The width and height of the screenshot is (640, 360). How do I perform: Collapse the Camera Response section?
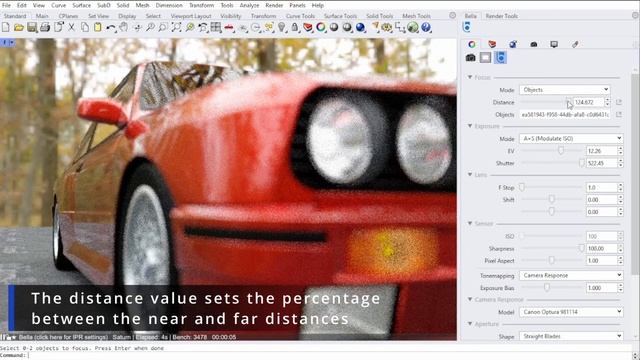pos(470,299)
